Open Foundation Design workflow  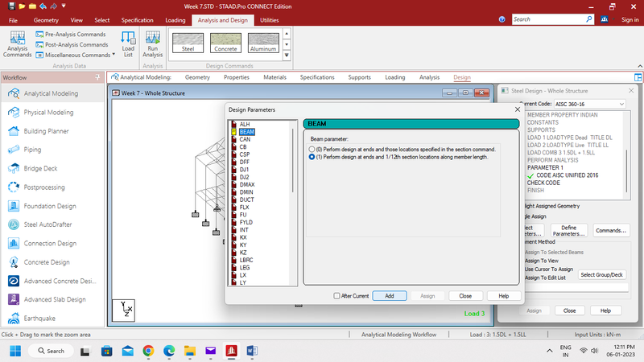point(14,206)
